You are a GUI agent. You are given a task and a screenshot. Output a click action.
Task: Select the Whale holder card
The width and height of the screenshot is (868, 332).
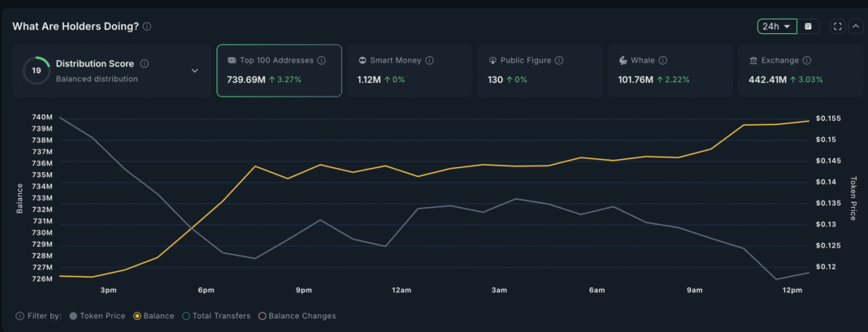click(670, 71)
